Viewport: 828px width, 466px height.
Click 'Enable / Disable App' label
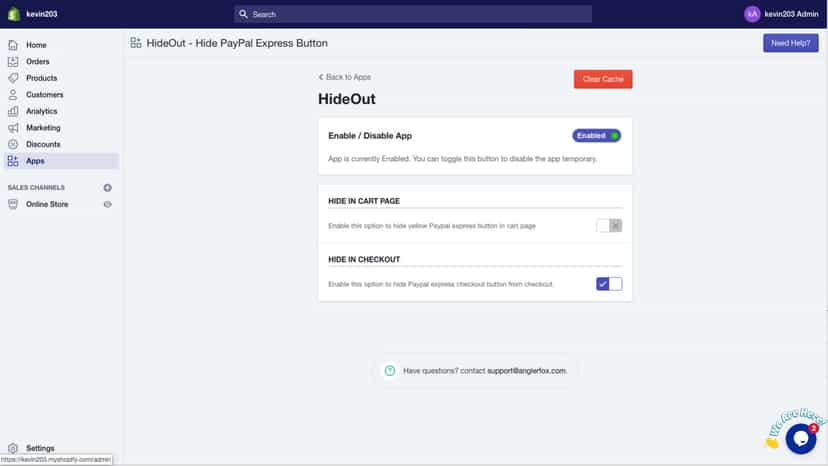[x=370, y=136]
